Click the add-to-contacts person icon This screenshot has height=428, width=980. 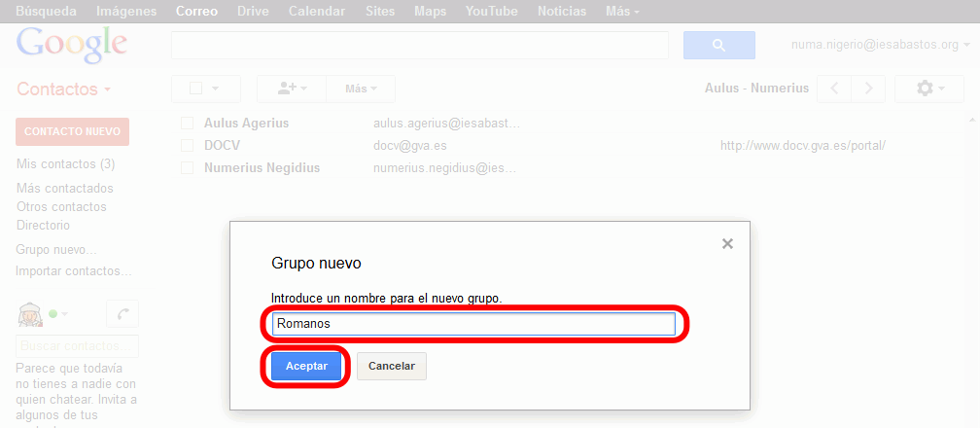(291, 89)
